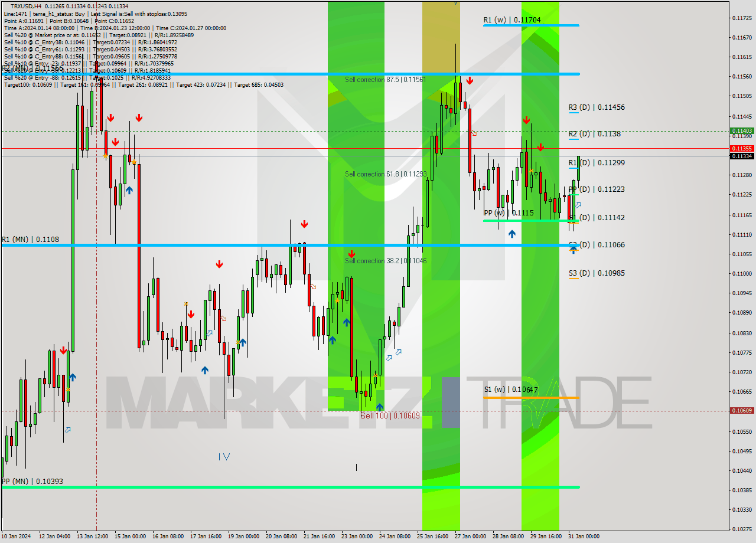Viewport: 756px width, 543px height.
Task: Click the chart shift triangle at top edge
Action: click(455, 2)
